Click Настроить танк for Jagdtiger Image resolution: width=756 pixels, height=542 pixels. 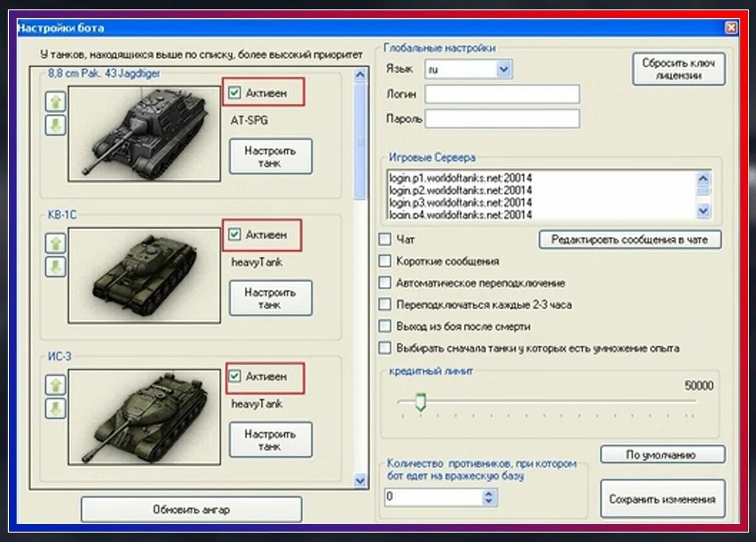(x=270, y=157)
